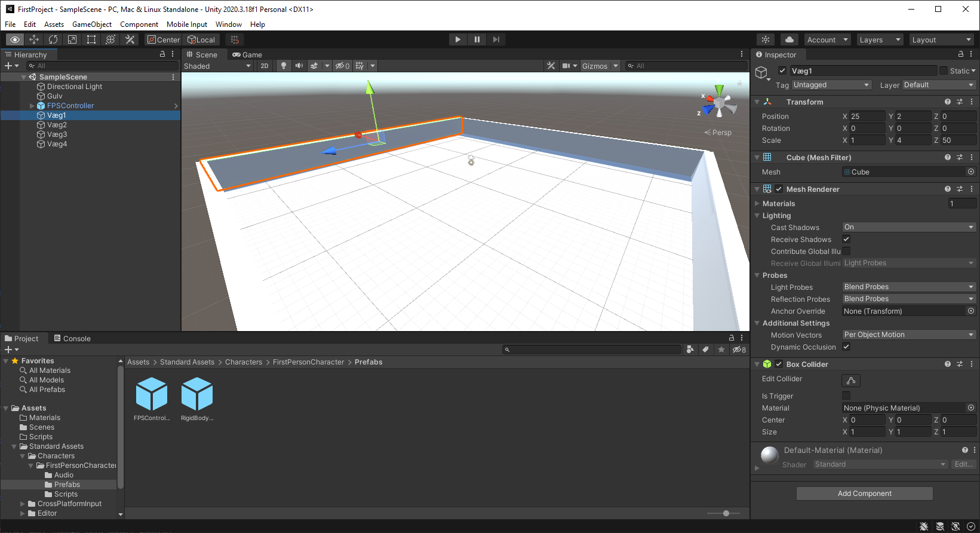Pick mesh for Cube Mesh Filter

click(x=971, y=171)
